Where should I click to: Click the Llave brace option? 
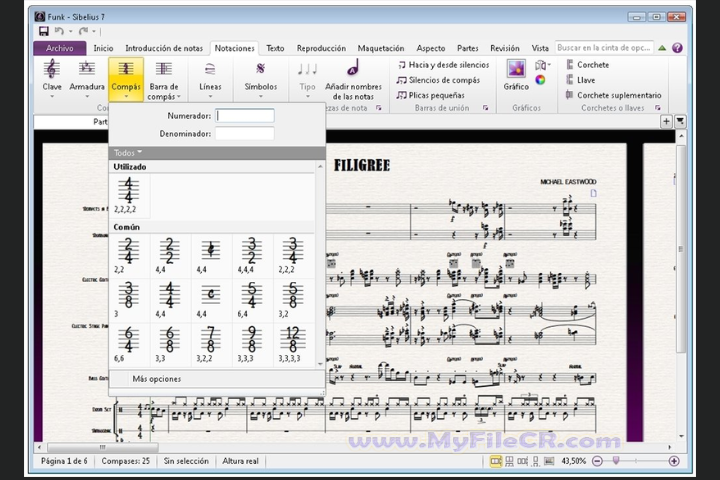coord(581,80)
